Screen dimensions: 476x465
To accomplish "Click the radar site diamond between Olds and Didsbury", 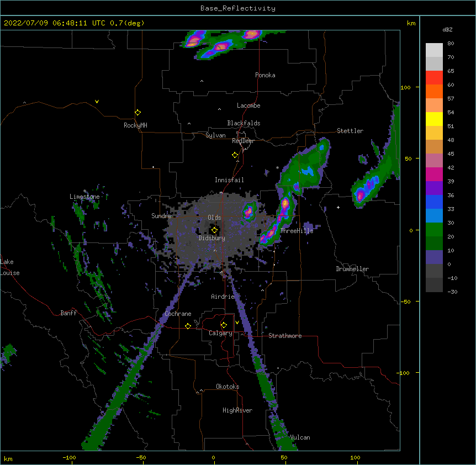I will (x=214, y=230).
